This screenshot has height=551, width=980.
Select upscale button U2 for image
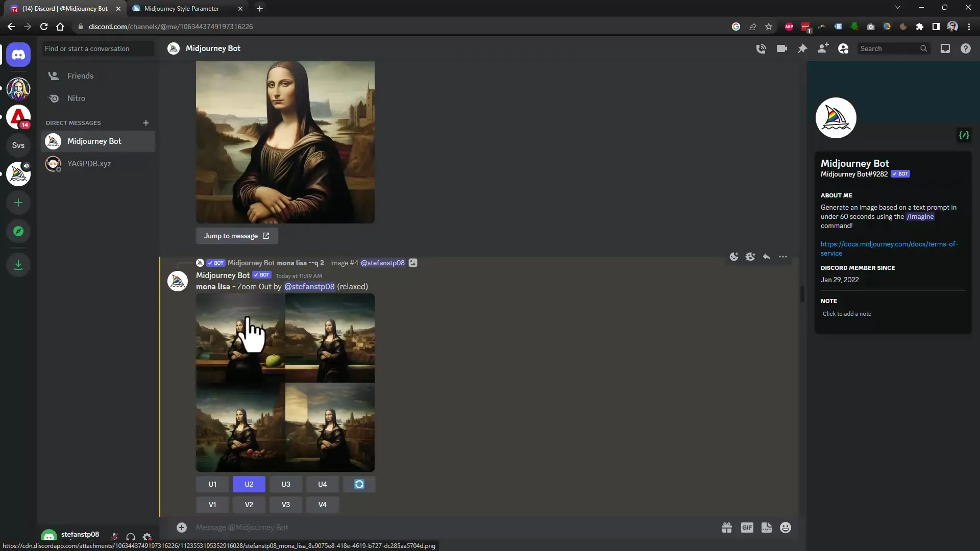[x=249, y=484]
